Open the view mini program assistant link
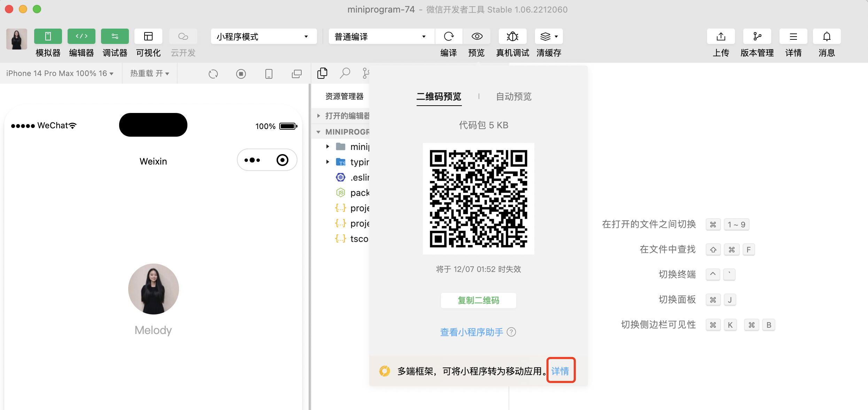Viewport: 868px width, 410px height. [472, 332]
